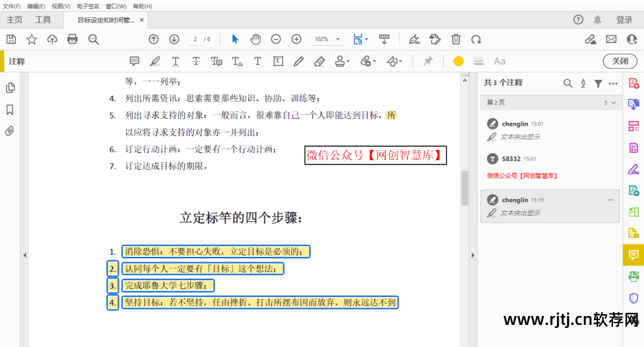Click the 关闭 button on comment toolbar
The height and width of the screenshot is (347, 644).
tap(620, 61)
